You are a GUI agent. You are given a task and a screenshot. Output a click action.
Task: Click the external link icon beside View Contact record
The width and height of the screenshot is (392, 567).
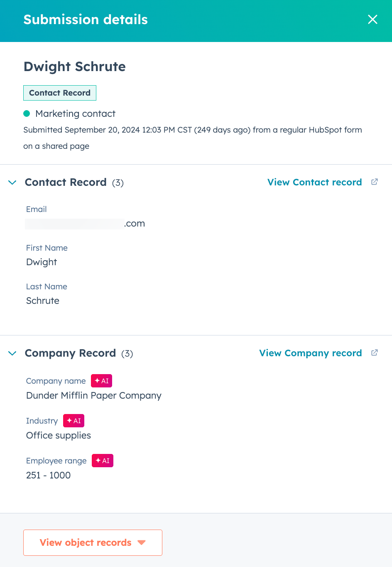tap(375, 182)
